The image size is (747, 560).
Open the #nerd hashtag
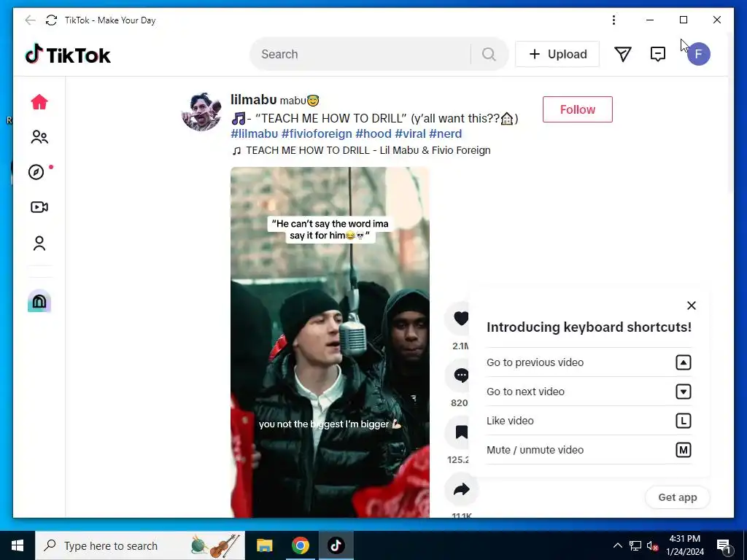pos(445,134)
